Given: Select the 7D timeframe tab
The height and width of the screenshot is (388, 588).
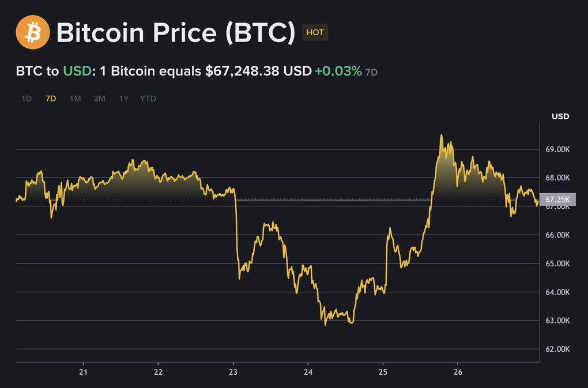Looking at the screenshot, I should point(50,98).
